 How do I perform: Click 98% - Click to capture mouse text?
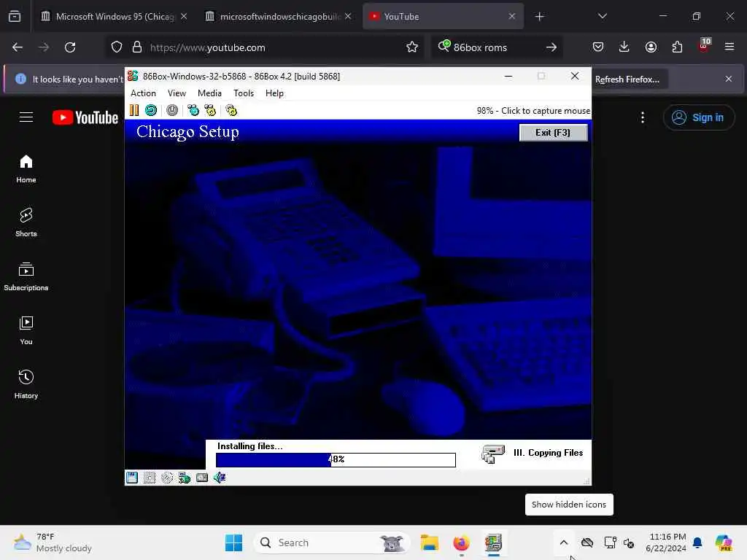pos(533,111)
